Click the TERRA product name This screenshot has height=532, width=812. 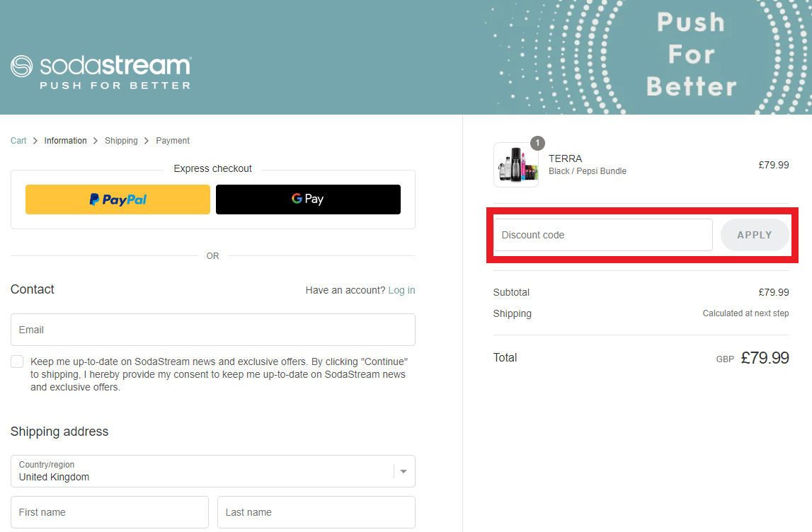[566, 158]
